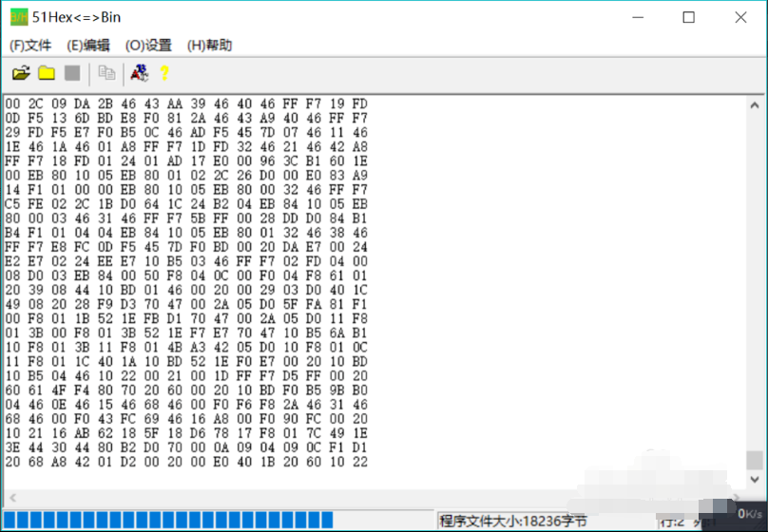Screen dimensions: 768x532
Task: Click the hex line starting 04 46 0E 46
Action: (x=186, y=405)
